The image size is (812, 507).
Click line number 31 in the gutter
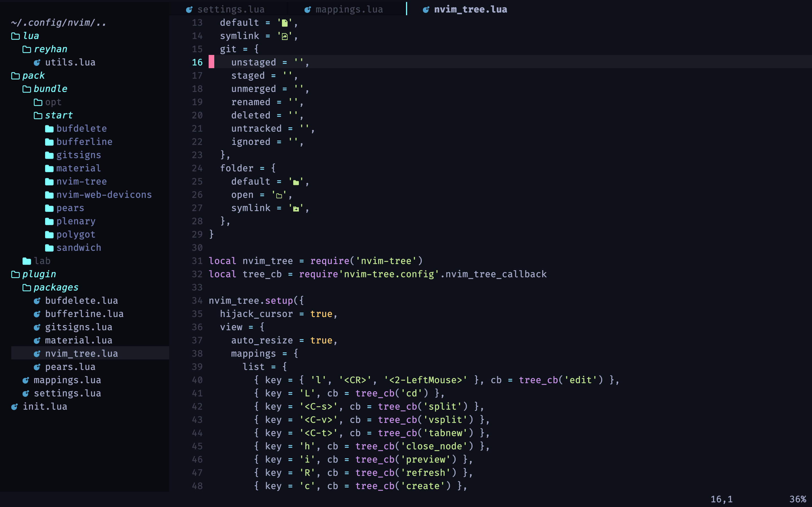(x=197, y=261)
